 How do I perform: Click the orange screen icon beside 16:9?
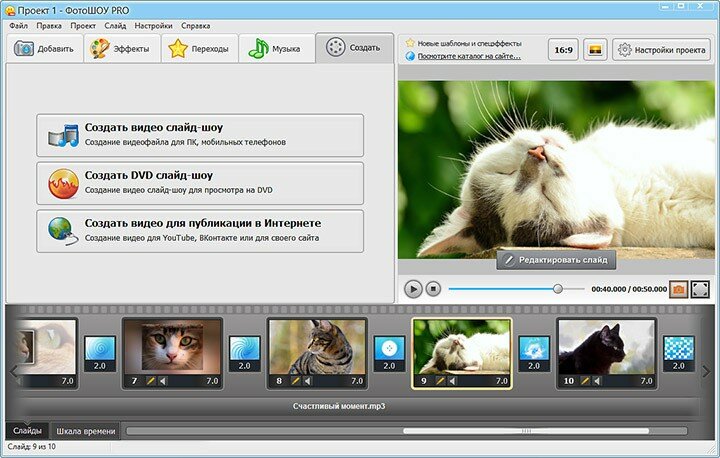[x=595, y=49]
